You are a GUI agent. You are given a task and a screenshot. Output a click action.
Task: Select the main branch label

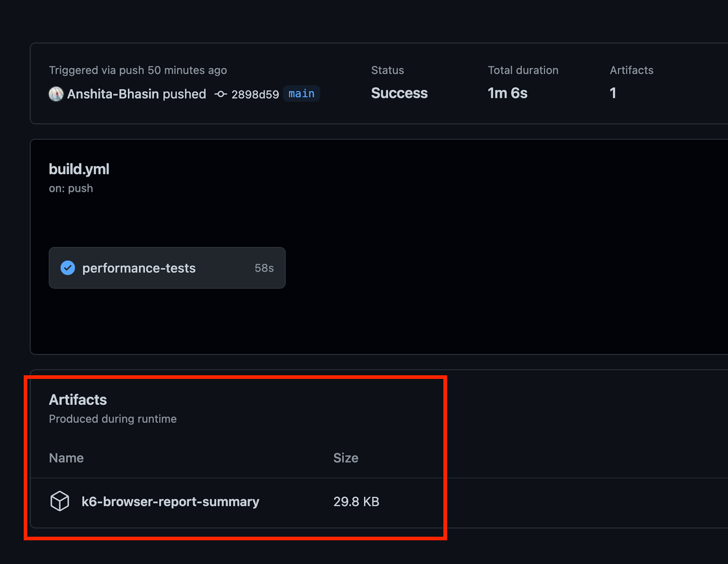click(301, 94)
